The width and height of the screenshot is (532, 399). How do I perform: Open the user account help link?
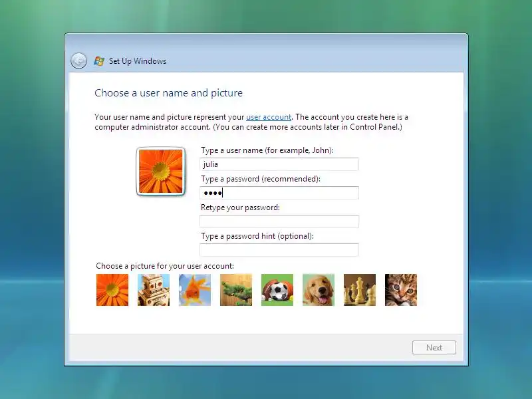click(269, 117)
